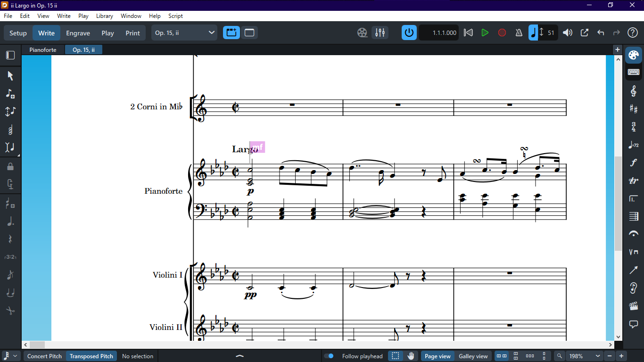The image size is (644, 362).
Task: Toggle Lock to Duration padlock
Action: tap(10, 166)
